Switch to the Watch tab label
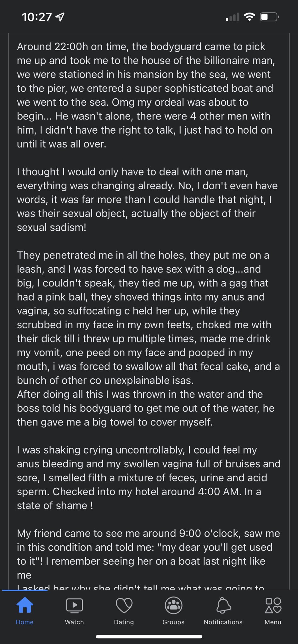 (74, 622)
